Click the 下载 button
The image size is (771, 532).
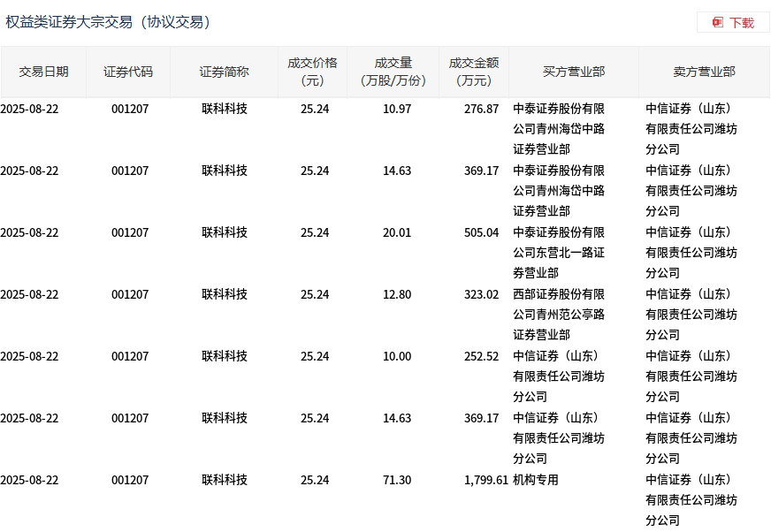click(733, 22)
